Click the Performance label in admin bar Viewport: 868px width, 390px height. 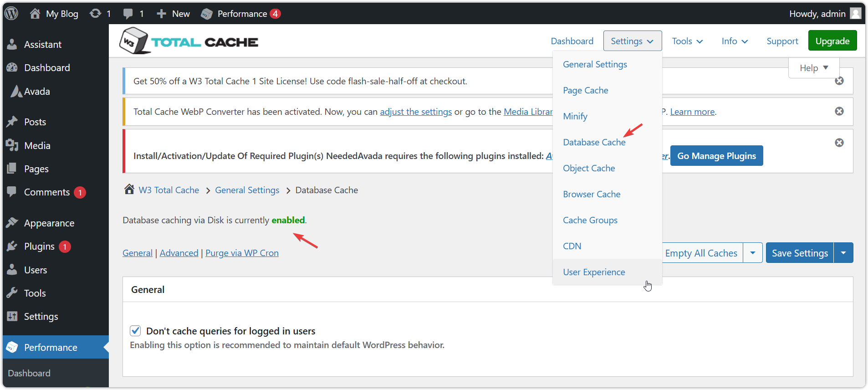242,14
